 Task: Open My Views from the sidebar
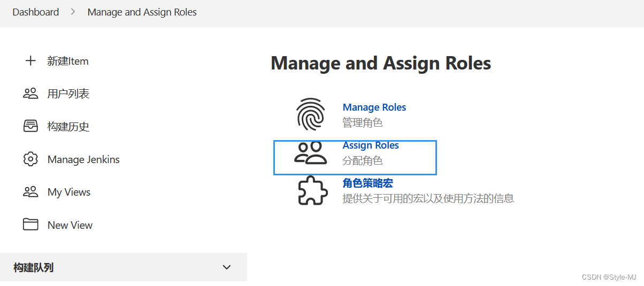(x=69, y=192)
